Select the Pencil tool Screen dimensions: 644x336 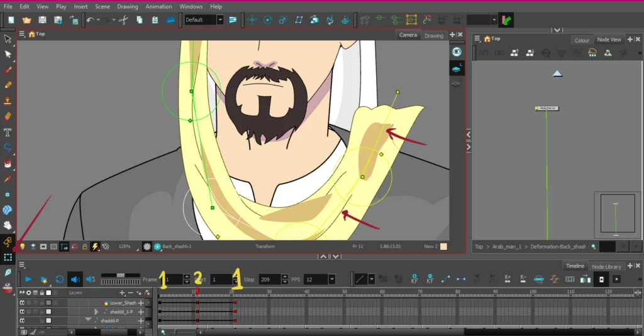tap(8, 85)
